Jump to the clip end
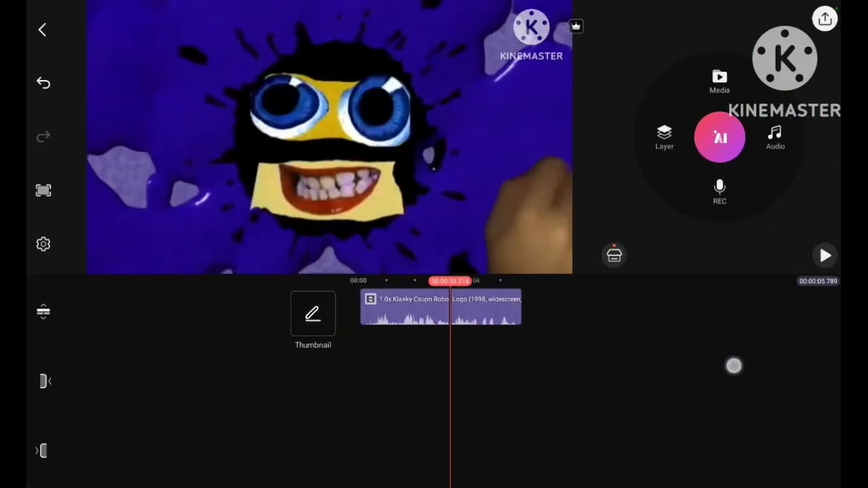The height and width of the screenshot is (488, 868). coord(42,451)
